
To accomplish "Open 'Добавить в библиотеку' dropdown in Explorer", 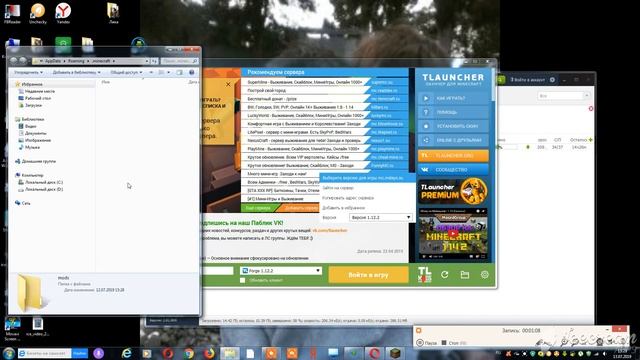I will point(76,73).
